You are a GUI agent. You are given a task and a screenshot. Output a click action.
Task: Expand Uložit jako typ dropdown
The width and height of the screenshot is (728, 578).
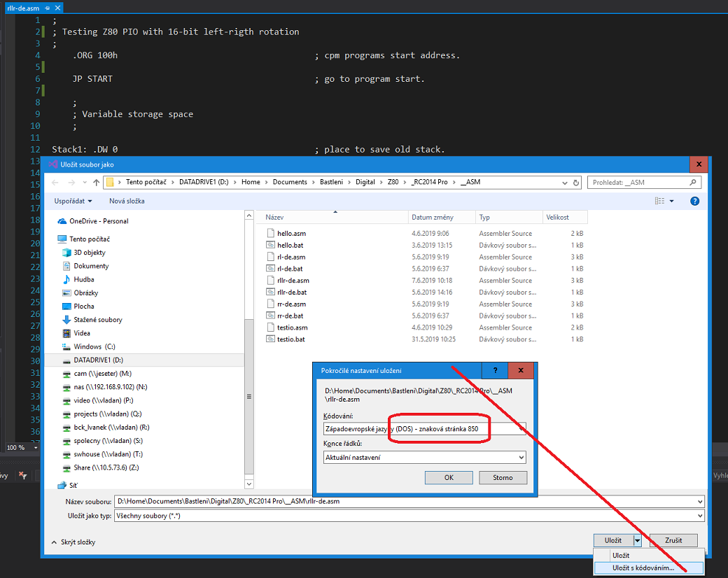(x=700, y=516)
